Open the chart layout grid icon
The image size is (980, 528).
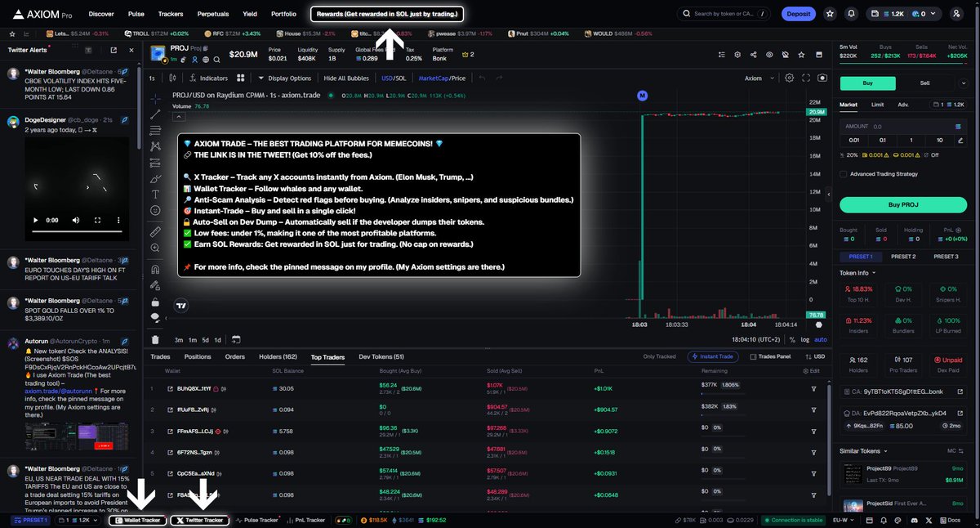[241, 78]
